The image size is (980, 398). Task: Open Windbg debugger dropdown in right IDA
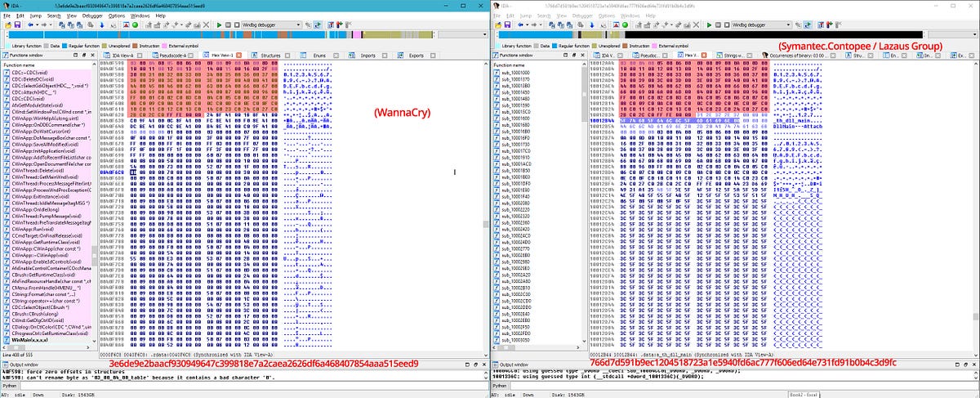pos(789,25)
